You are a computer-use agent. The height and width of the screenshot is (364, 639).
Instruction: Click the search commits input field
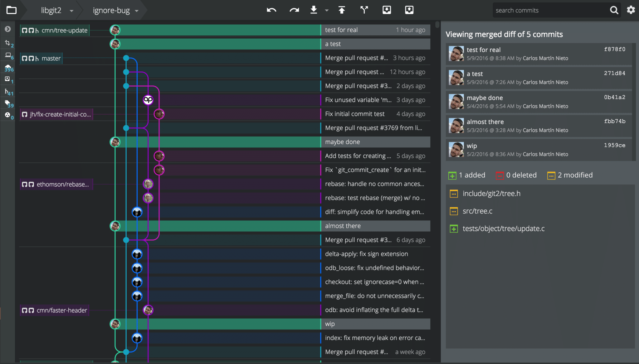(x=550, y=10)
